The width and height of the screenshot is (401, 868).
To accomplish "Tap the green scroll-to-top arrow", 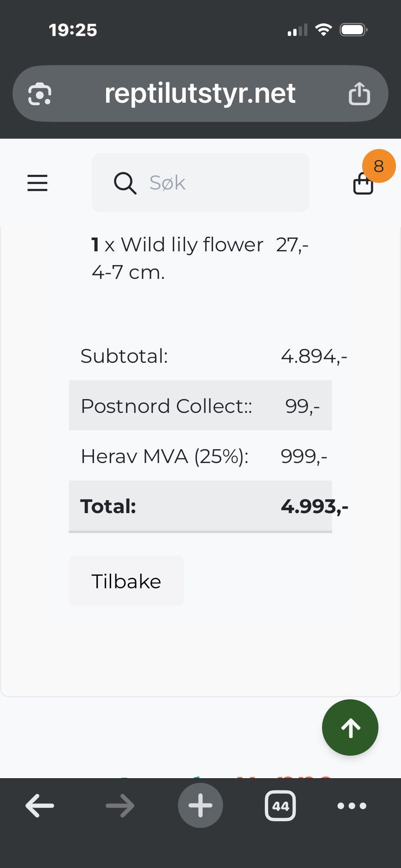I will point(350,727).
